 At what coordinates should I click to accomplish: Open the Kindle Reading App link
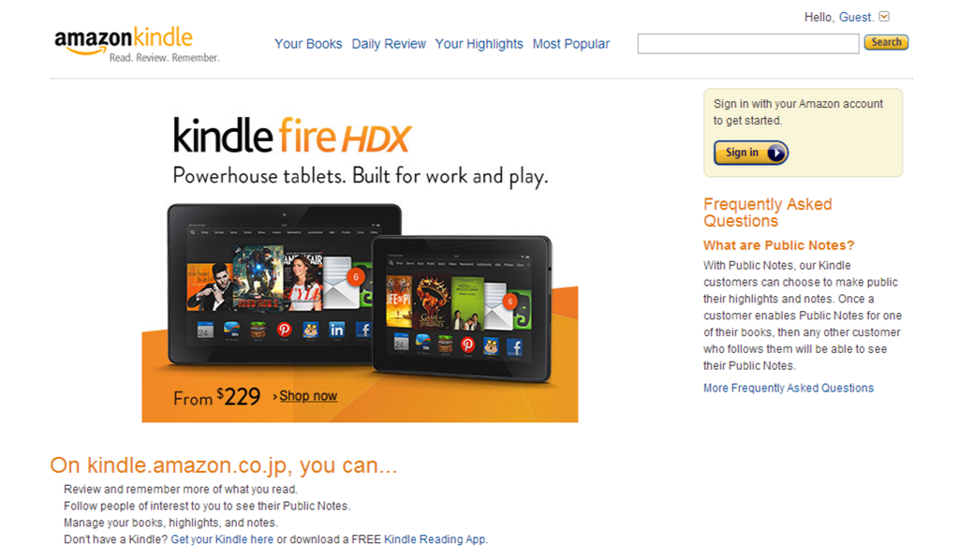tap(435, 539)
